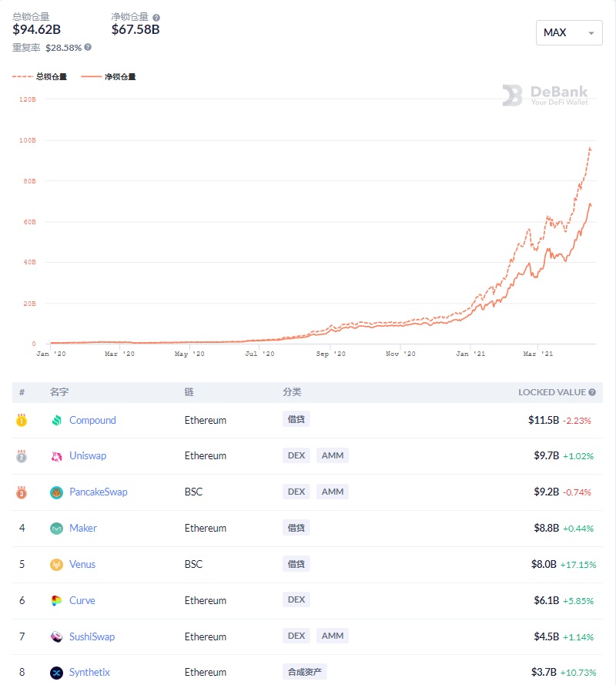Image resolution: width=616 pixels, height=685 pixels.
Task: Click the Maker logo icon
Action: tap(56, 529)
